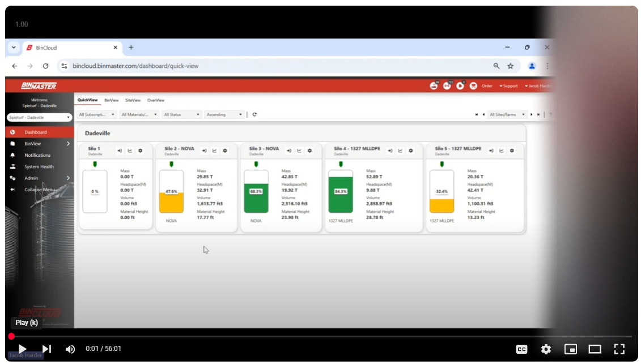Screen dimensions: 641x364
Task: View the trend chart for Silo 2 - NOVA
Action: [x=215, y=151]
